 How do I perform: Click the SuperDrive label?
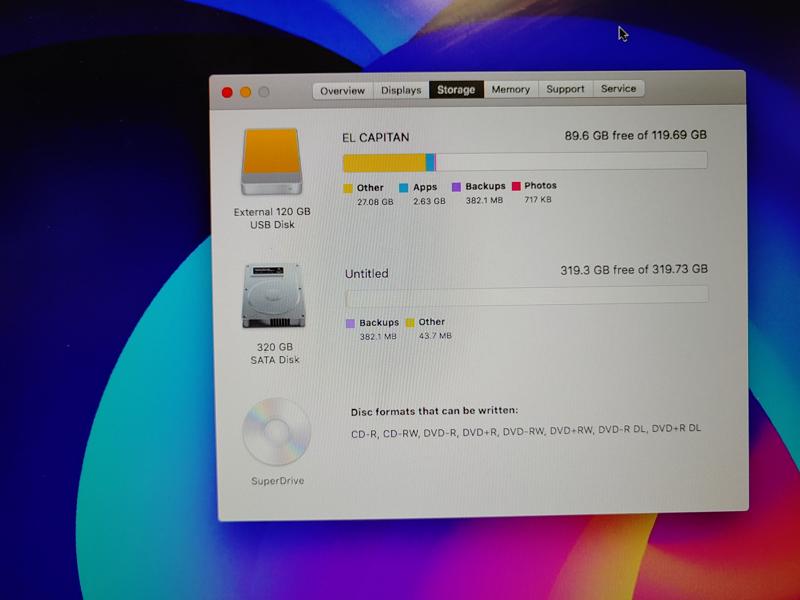tap(278, 481)
